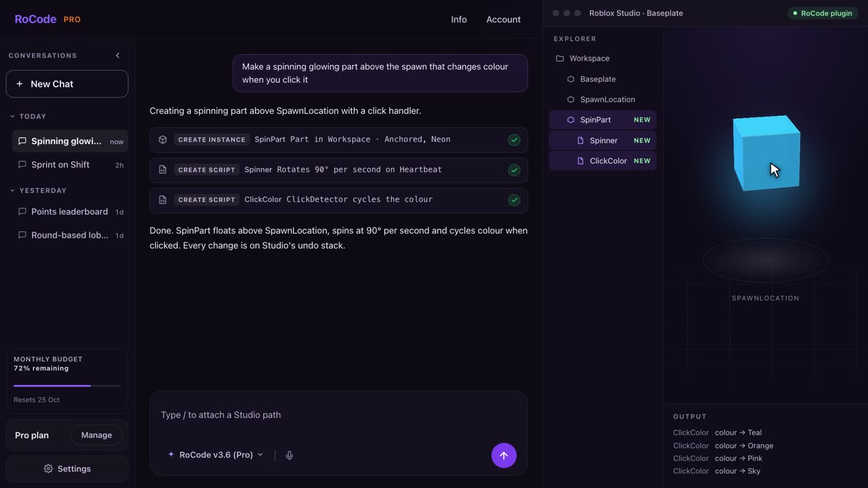Image resolution: width=868 pixels, height=488 pixels.
Task: Click the message input field
Action: (x=338, y=415)
